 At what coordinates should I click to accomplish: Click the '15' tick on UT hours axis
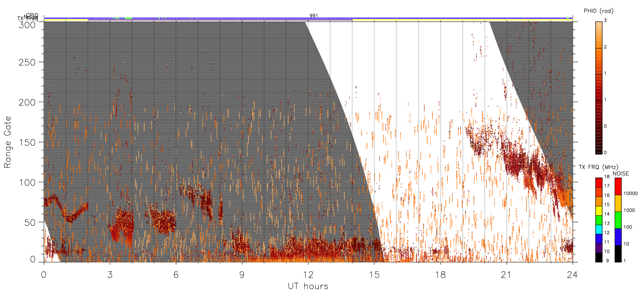coord(374,274)
